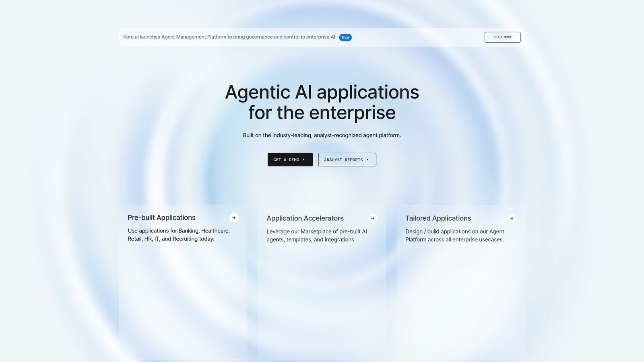Image resolution: width=644 pixels, height=362 pixels.
Task: Click the dot icon inside ANALYST REPORTS button
Action: pyautogui.click(x=367, y=160)
